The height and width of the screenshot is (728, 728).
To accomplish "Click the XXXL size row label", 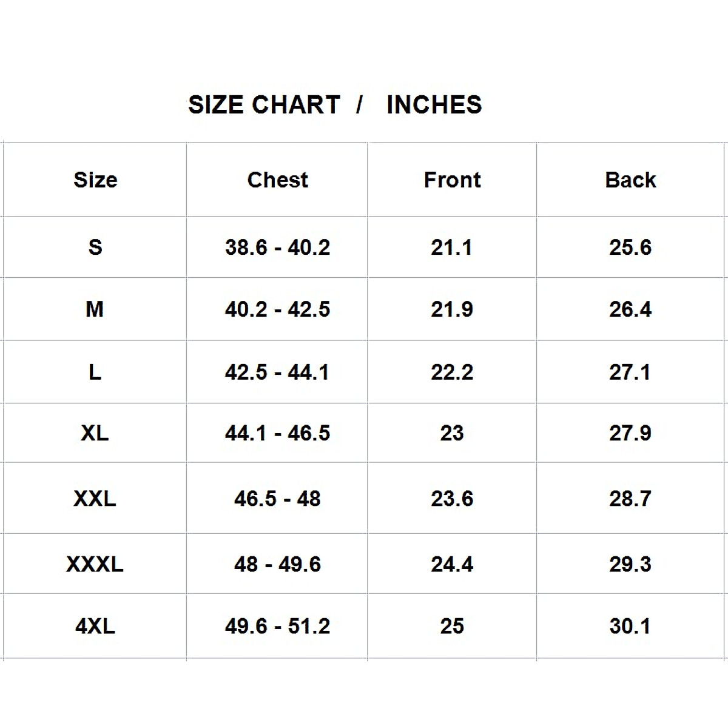I will pos(95,564).
